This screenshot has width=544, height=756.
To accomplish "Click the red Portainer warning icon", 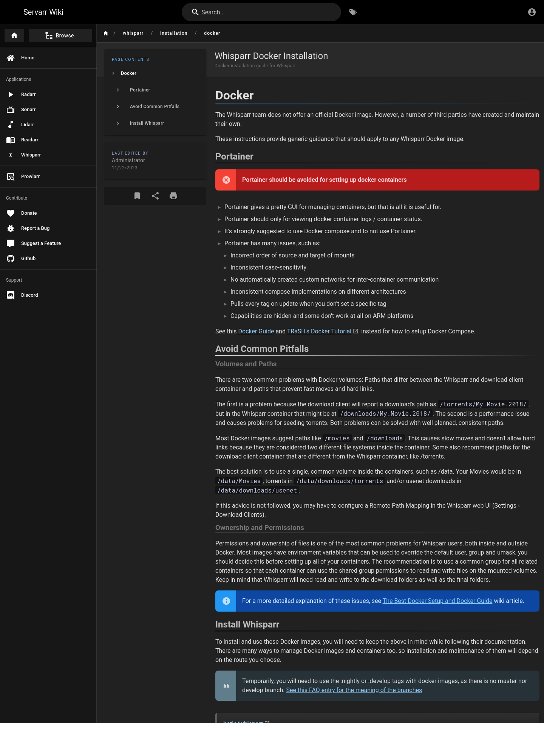I will [226, 180].
